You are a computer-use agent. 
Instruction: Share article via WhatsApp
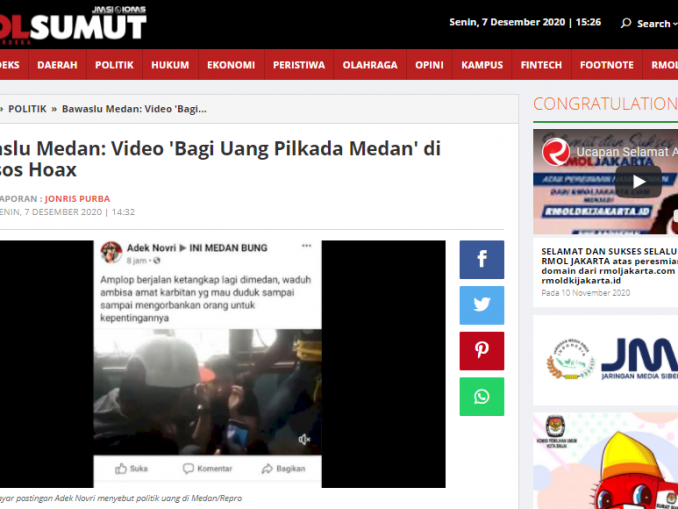(481, 397)
